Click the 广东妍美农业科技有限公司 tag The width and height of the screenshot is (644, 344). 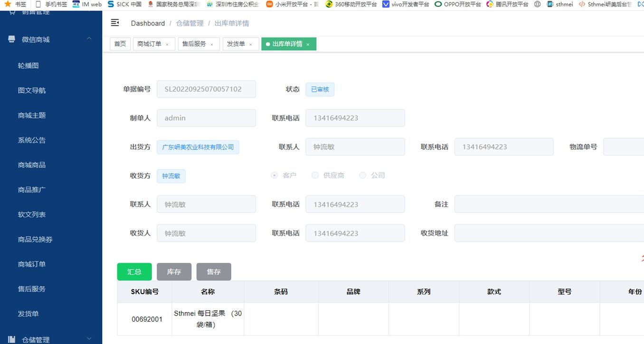[x=198, y=147]
